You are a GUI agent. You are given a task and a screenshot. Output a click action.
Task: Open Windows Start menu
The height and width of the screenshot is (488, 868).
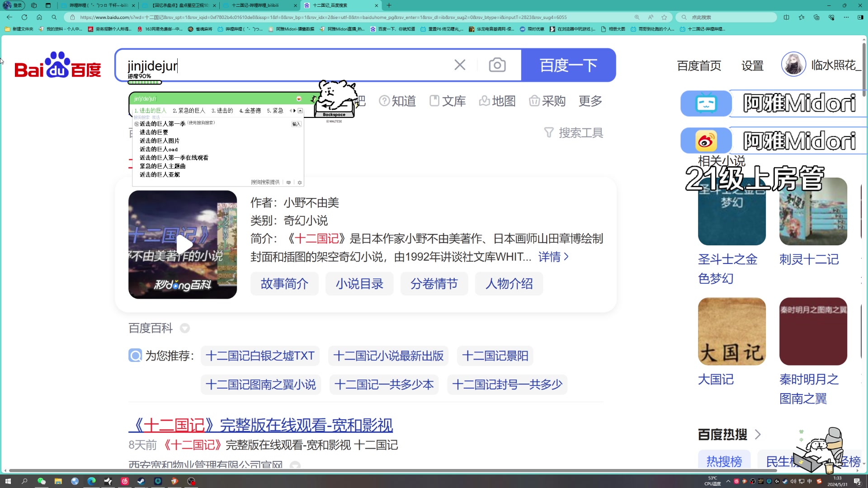tap(8, 481)
